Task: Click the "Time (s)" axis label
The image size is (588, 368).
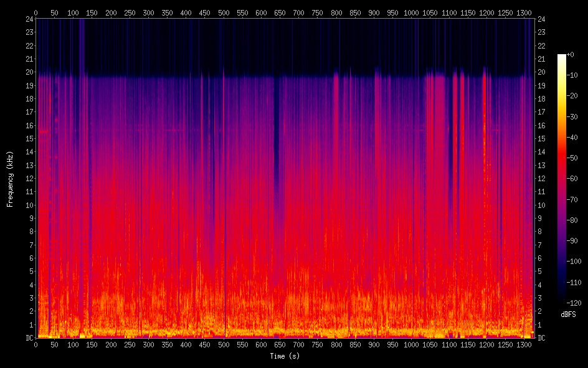Action: 285,356
